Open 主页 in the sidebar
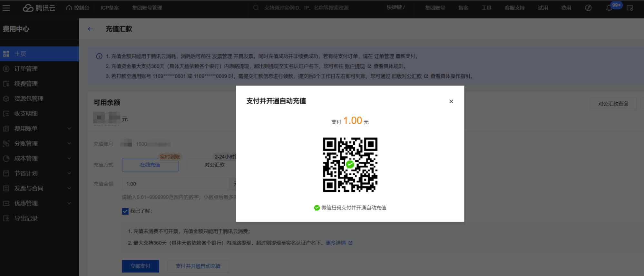 click(20, 54)
